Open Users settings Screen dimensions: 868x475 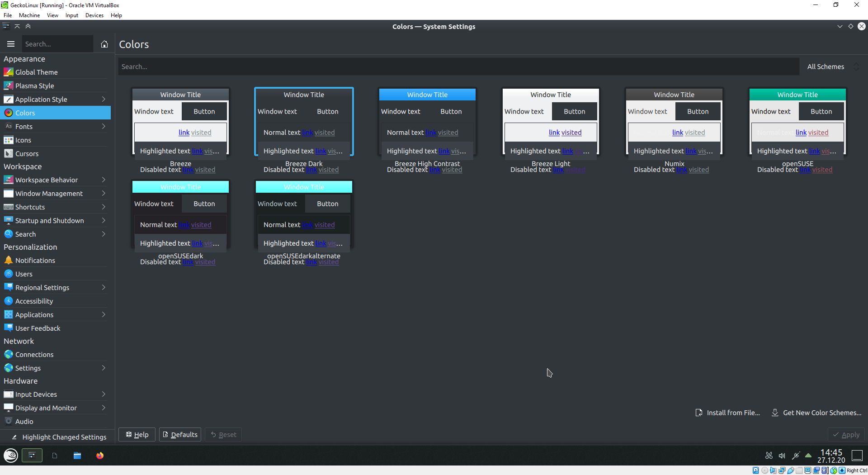(x=55, y=274)
